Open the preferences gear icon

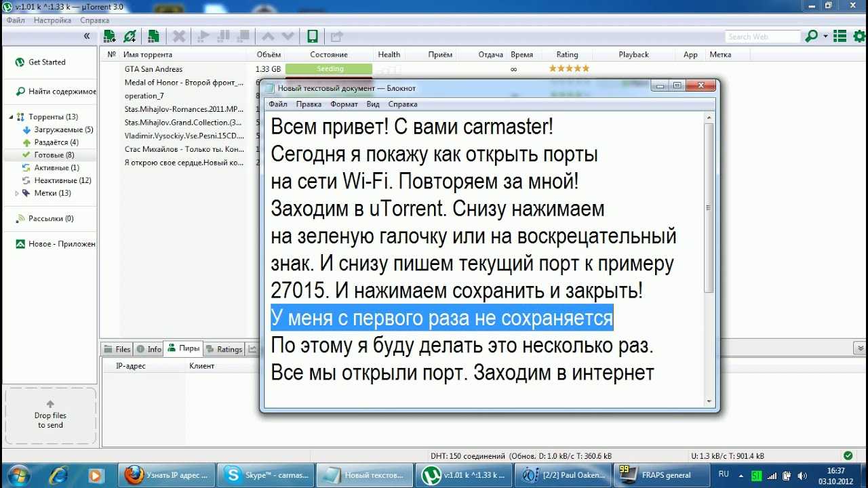858,37
